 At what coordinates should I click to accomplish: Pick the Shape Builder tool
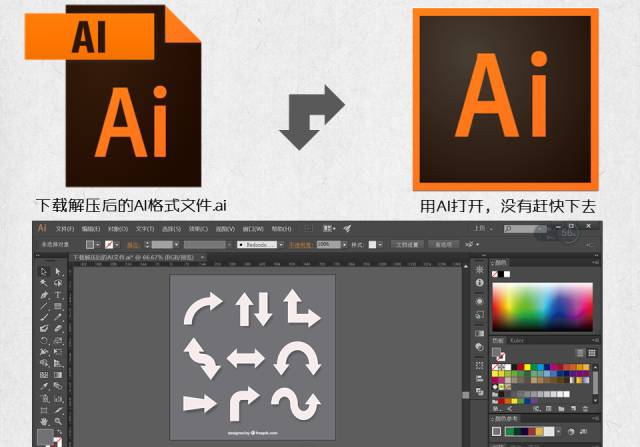pyautogui.click(x=44, y=363)
